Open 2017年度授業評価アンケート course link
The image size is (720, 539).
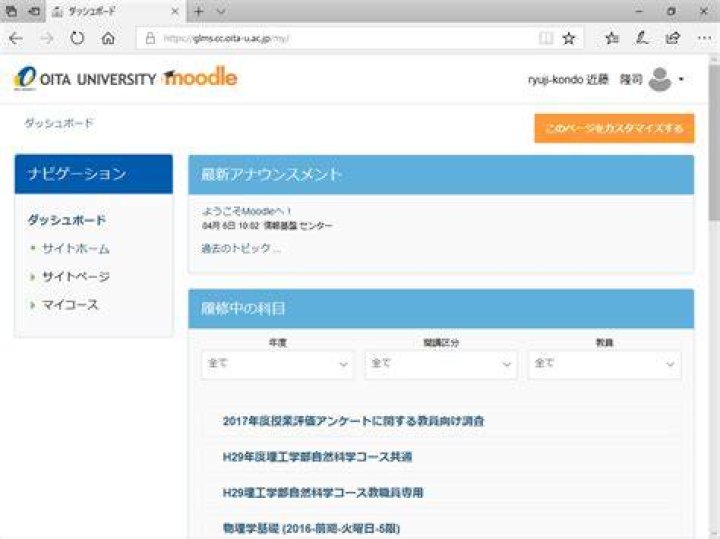(354, 421)
